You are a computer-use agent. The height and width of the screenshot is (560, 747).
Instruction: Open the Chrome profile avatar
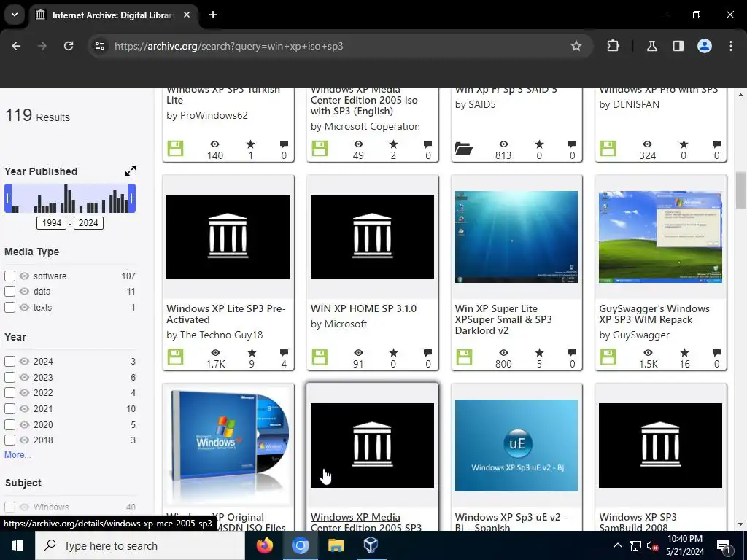click(704, 46)
